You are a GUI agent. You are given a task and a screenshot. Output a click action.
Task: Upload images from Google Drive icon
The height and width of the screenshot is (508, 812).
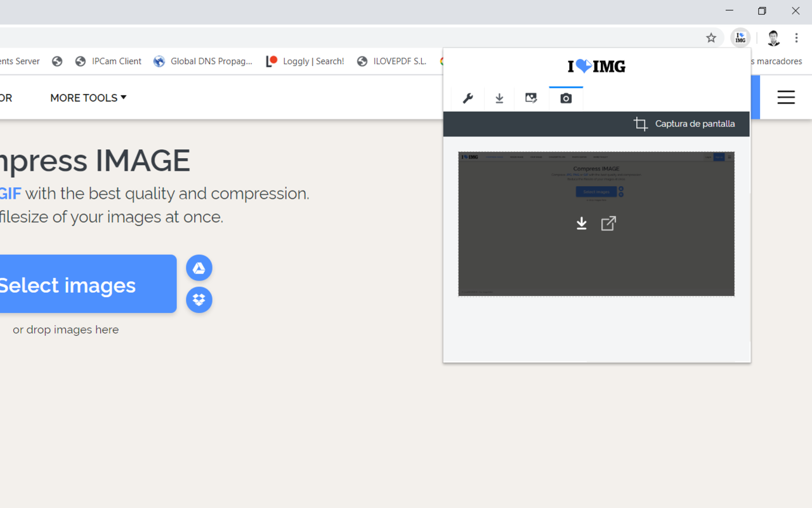pyautogui.click(x=199, y=267)
